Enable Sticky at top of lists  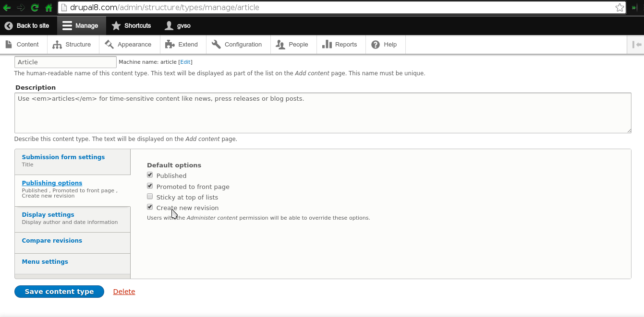tap(150, 197)
